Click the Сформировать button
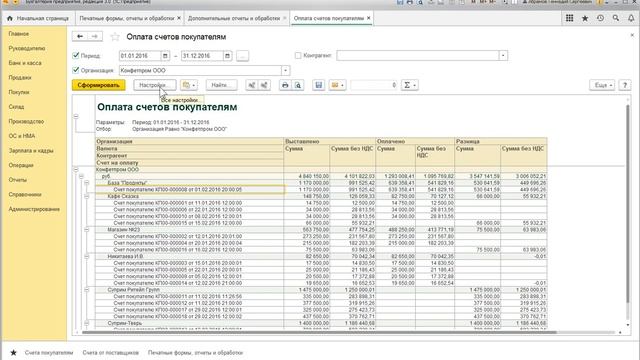Viewport: 640px width, 360px height. (98, 85)
